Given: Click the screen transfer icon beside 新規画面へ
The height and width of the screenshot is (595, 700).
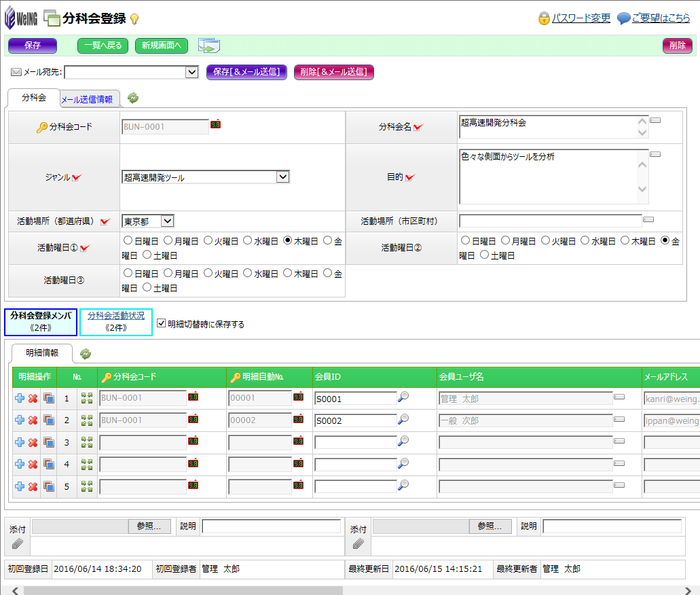Looking at the screenshot, I should tap(208, 46).
